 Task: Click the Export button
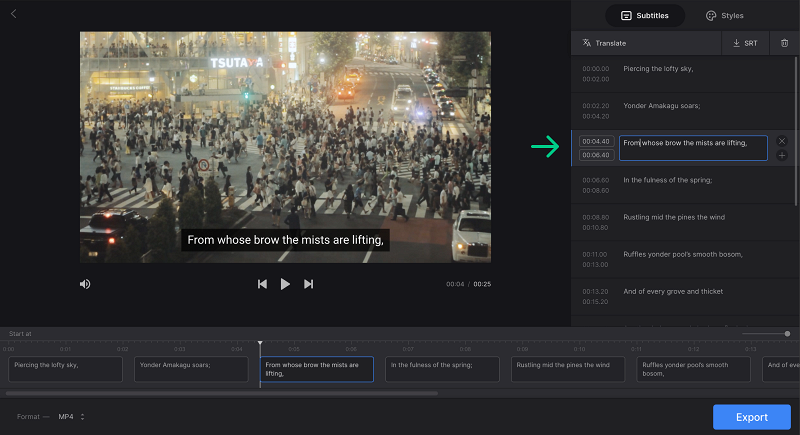tap(752, 417)
